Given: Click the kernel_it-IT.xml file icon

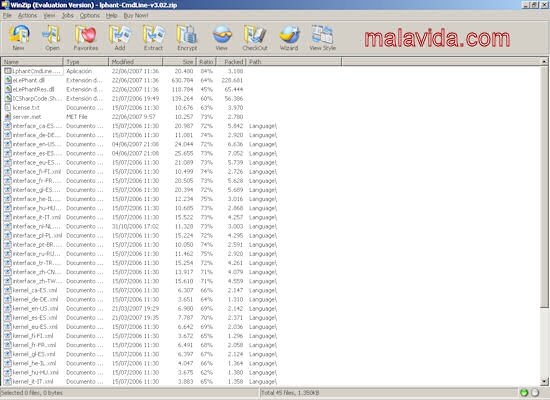Looking at the screenshot, I should tap(8, 381).
